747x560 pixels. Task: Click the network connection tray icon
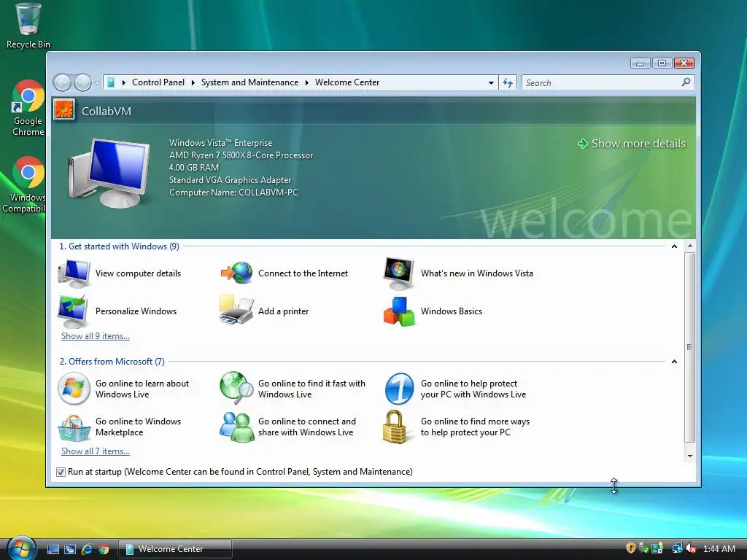click(x=676, y=548)
